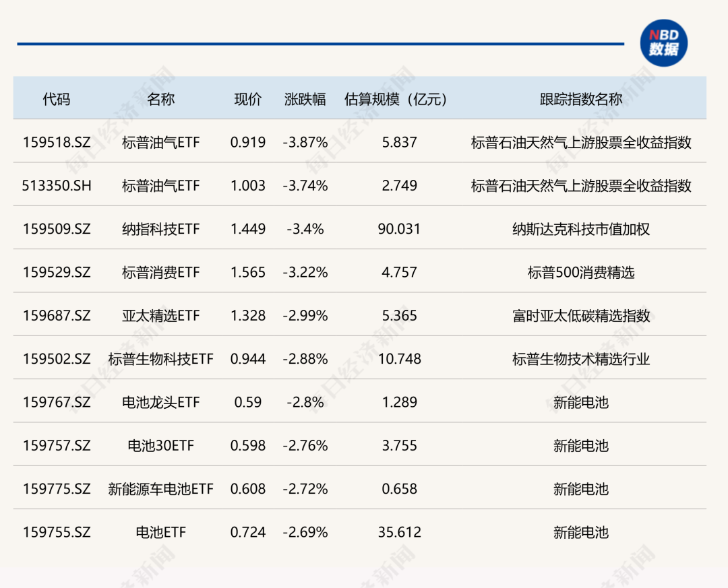Screen dimensions: 728x588
Task: Click the NBD 数据 logo badge
Action: coord(665,43)
